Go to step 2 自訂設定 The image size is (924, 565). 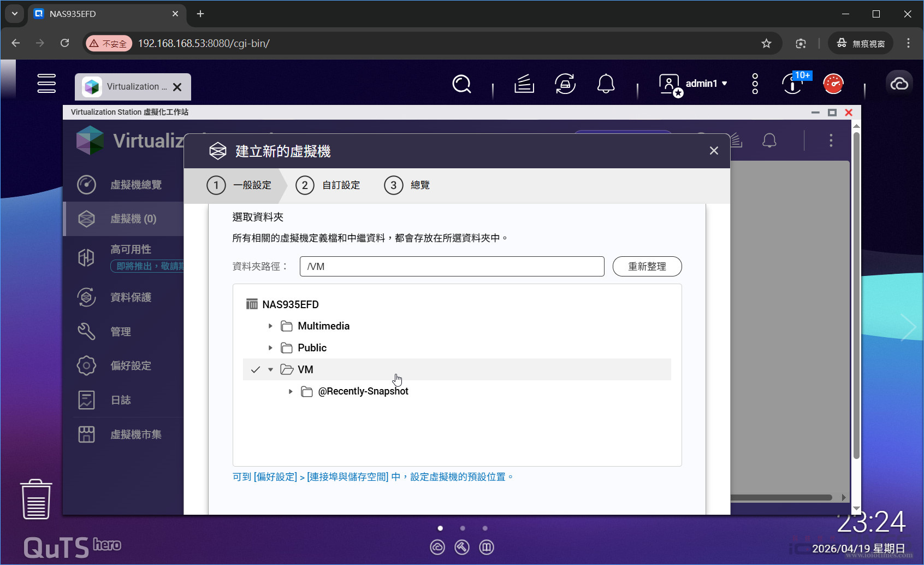pos(328,185)
